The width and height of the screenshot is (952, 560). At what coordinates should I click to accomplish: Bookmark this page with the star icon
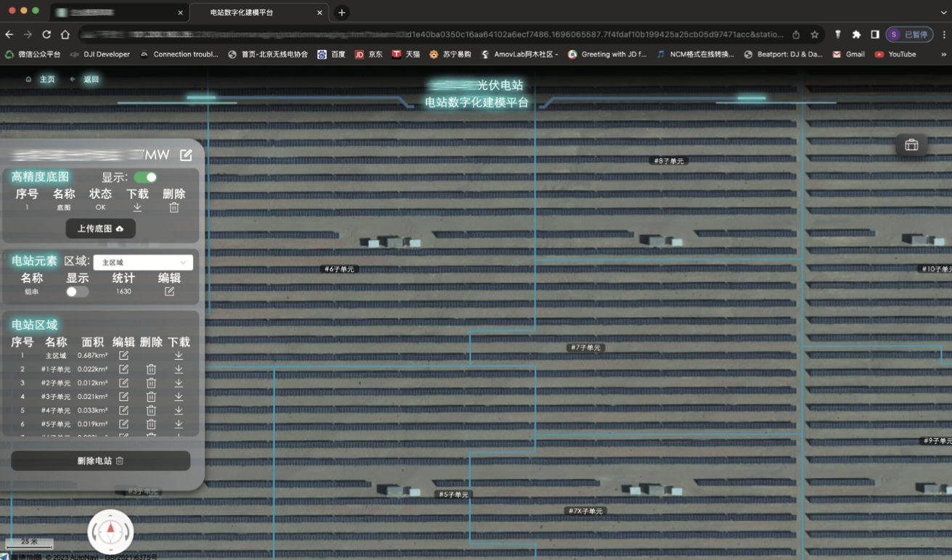pos(815,34)
